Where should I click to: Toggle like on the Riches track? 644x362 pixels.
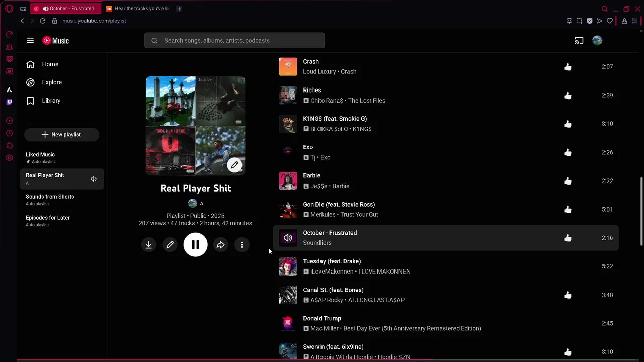(568, 96)
